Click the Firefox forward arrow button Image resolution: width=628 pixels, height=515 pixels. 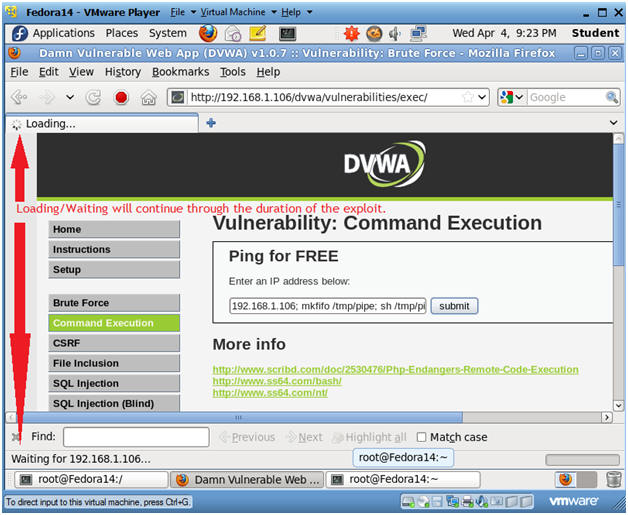tap(48, 97)
